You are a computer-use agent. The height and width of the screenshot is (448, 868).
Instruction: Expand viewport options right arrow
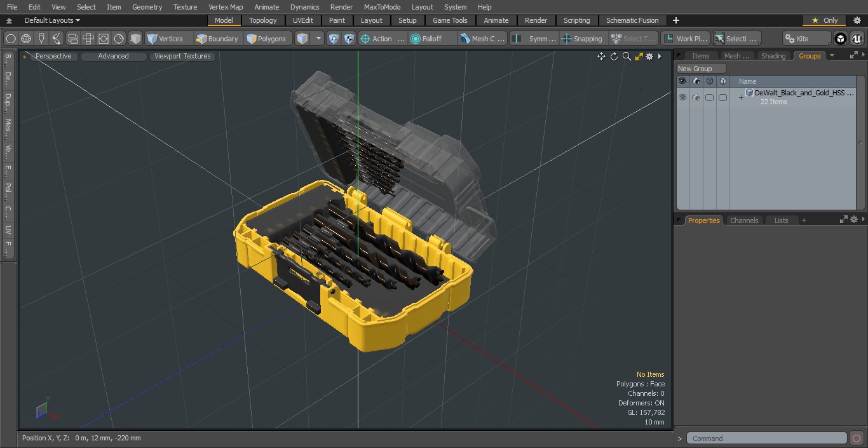click(x=660, y=57)
